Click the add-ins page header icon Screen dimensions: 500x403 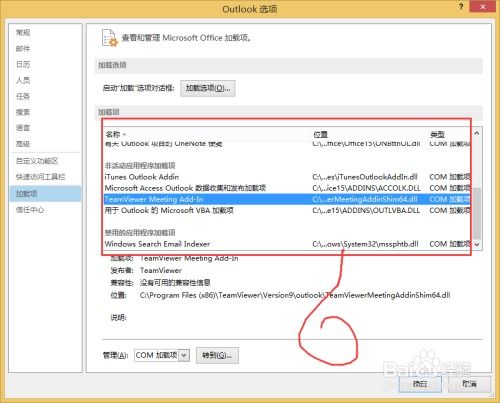(110, 38)
